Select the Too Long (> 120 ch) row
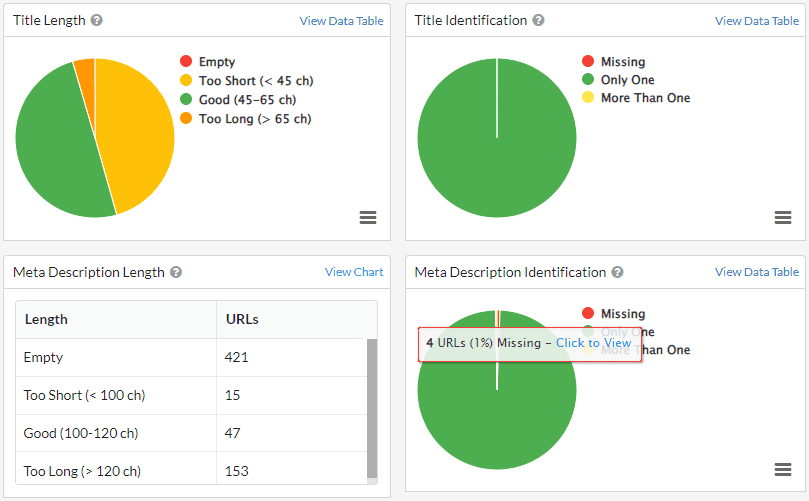Image resolution: width=809 pixels, height=501 pixels. [x=191, y=468]
